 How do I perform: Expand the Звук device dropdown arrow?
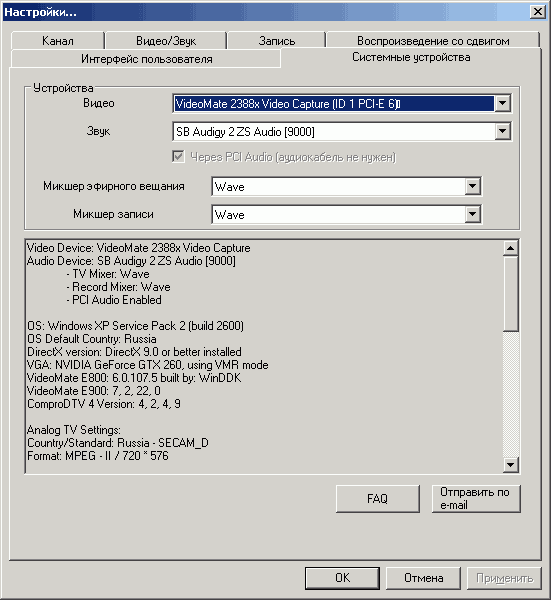point(502,132)
